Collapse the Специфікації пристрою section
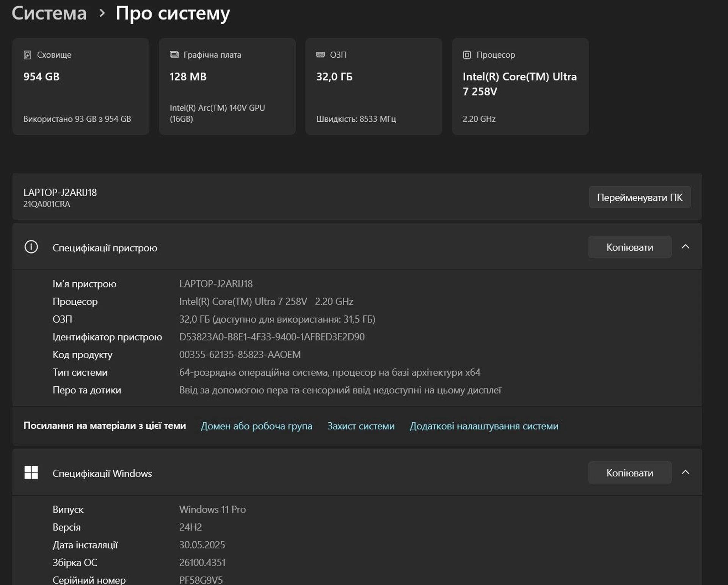 [685, 247]
